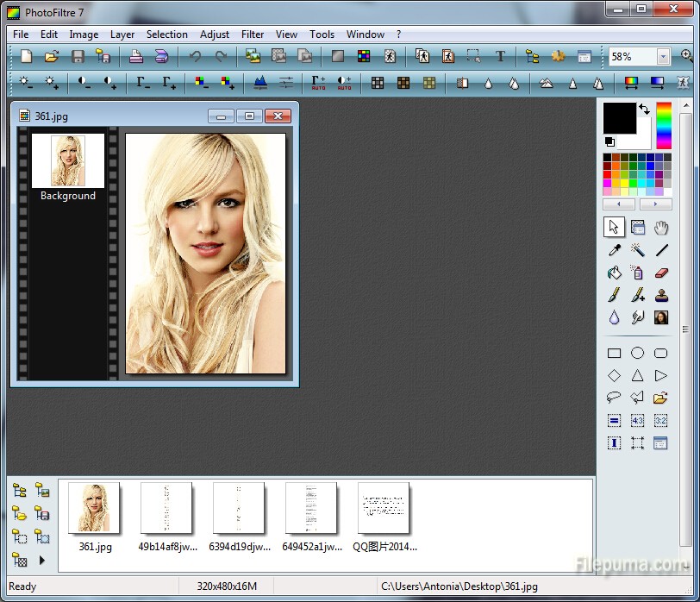This screenshot has width=700, height=602.
Task: Select the Magic Wand tool
Action: 637,250
